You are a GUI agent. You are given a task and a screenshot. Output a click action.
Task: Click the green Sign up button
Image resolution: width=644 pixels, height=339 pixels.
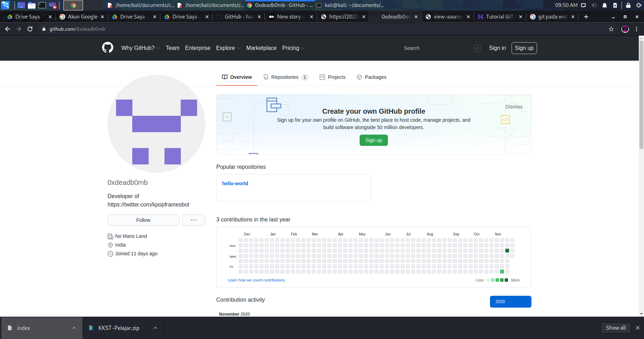pyautogui.click(x=374, y=140)
